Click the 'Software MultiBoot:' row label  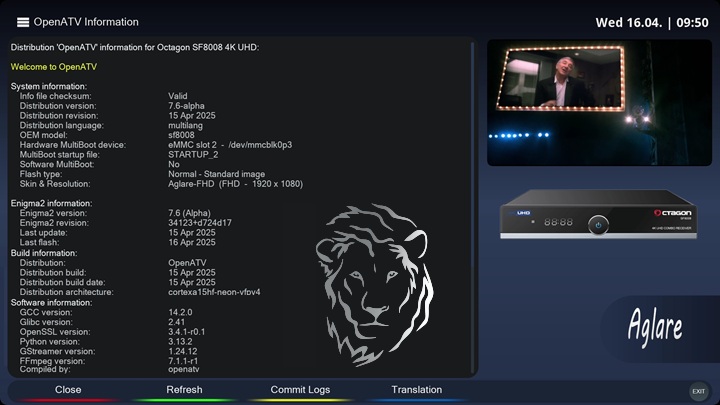(57, 164)
